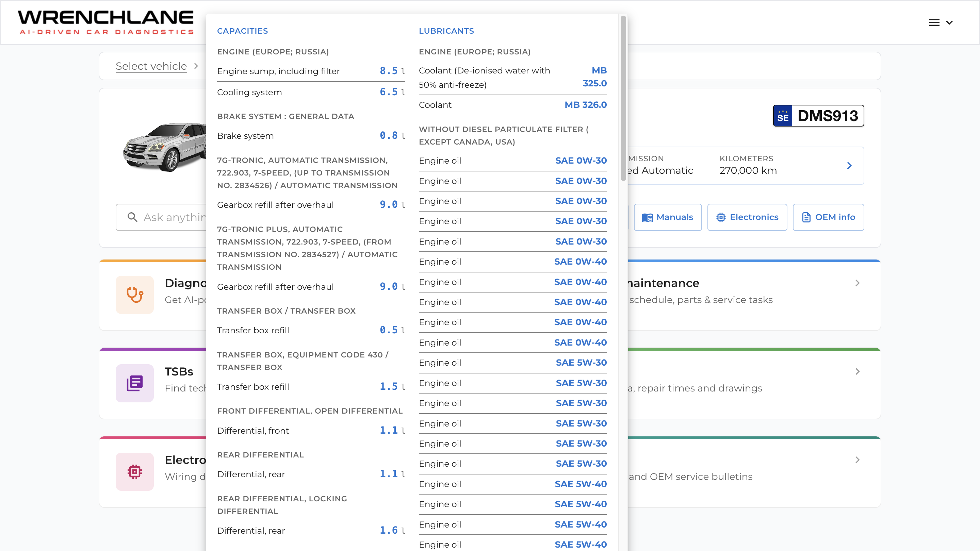Click the breadcrumb chevron after Select vehicle

[x=196, y=66]
